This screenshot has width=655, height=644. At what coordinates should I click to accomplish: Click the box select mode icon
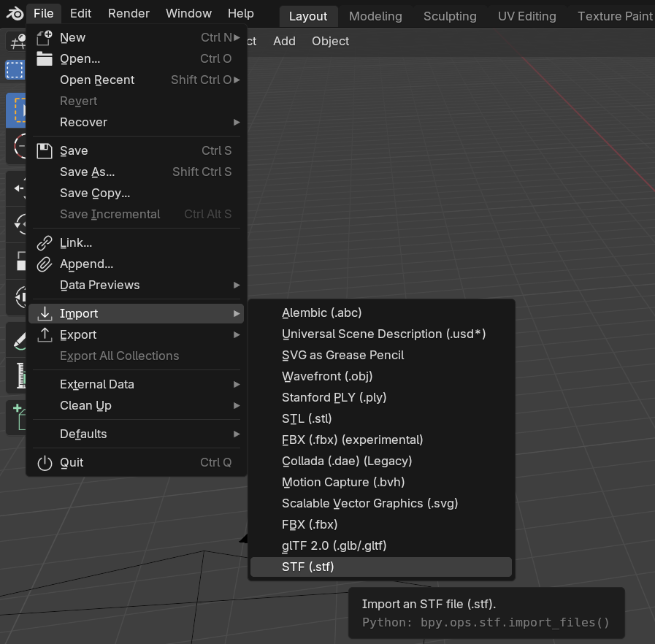point(15,70)
